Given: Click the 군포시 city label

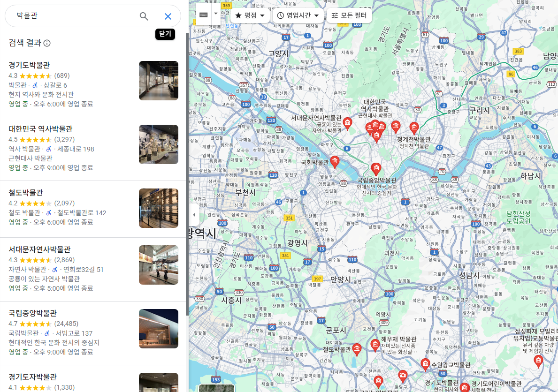Looking at the screenshot, I should pyautogui.click(x=336, y=330).
